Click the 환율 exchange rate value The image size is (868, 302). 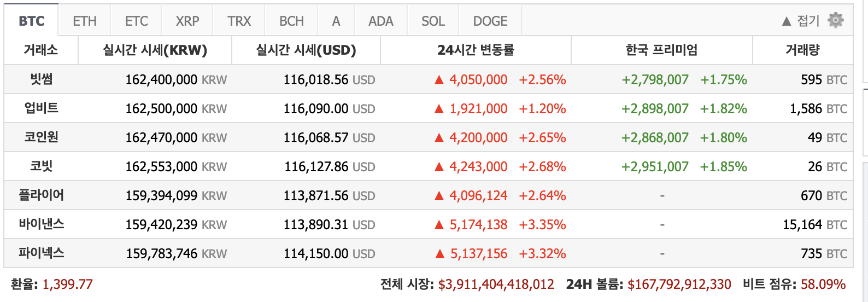(x=68, y=284)
